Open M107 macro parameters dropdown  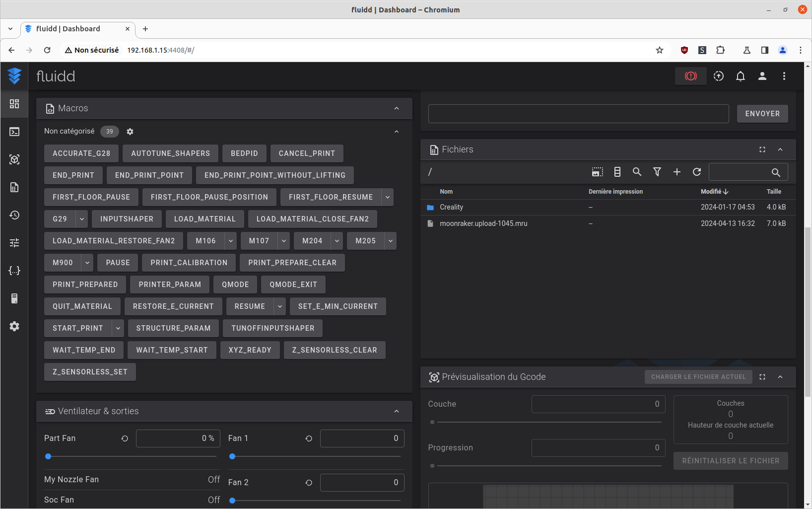coord(284,241)
